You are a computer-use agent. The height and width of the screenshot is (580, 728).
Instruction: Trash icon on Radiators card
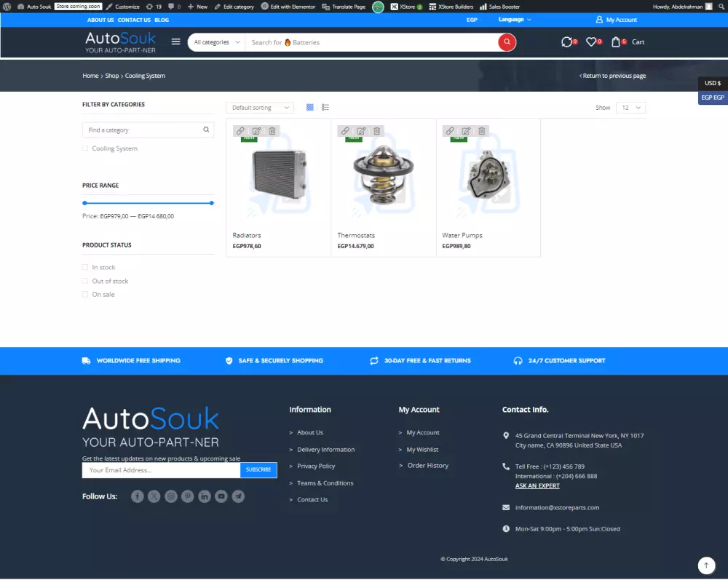[x=272, y=131]
